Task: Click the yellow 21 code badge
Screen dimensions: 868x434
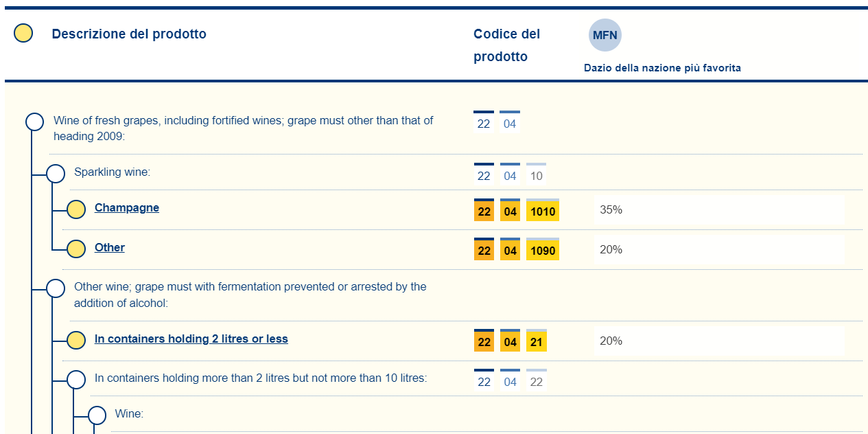Action: tap(537, 342)
